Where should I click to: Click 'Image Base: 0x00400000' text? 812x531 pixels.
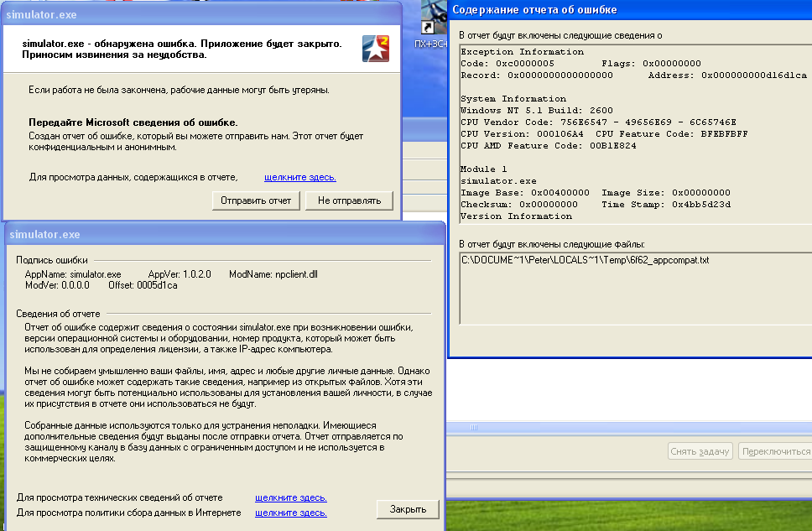tap(525, 193)
